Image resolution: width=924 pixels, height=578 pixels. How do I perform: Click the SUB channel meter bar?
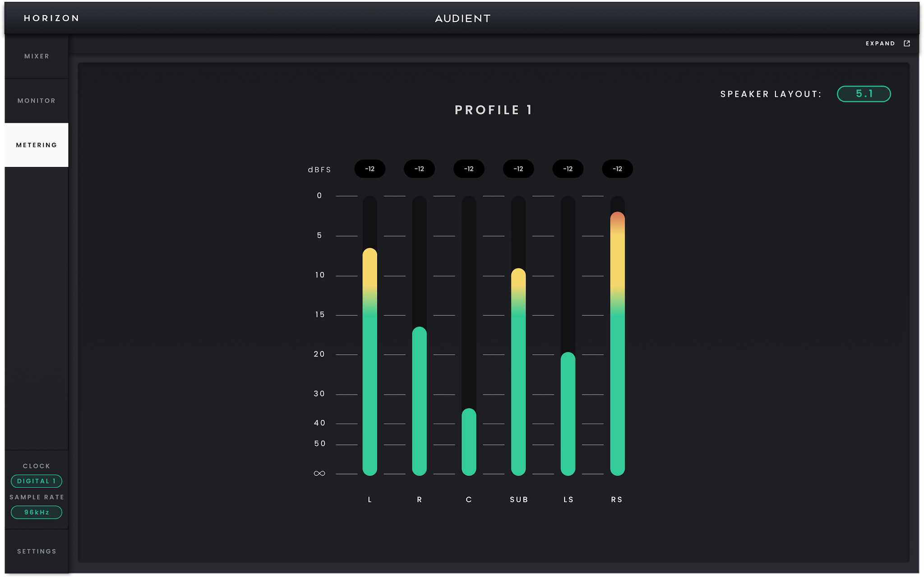pyautogui.click(x=518, y=336)
